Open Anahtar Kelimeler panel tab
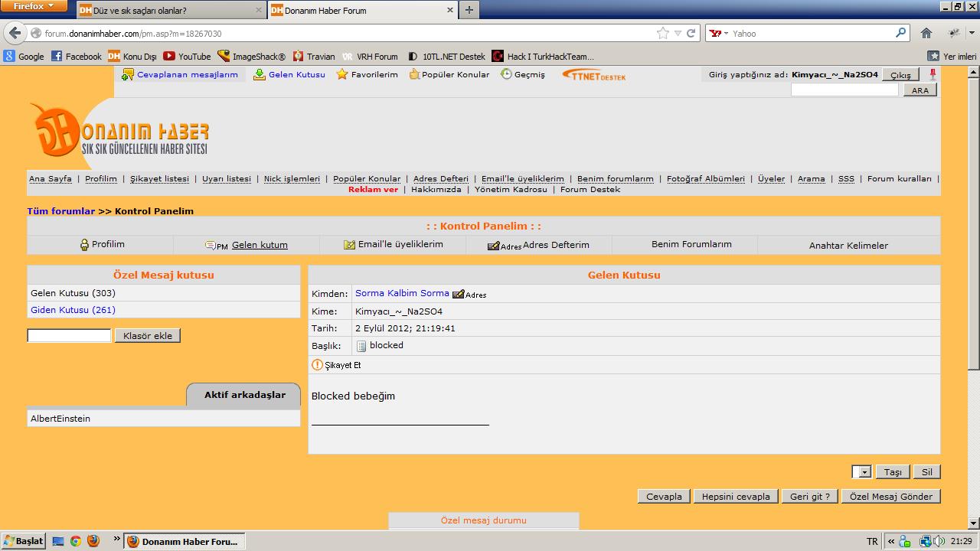Viewport: 980px width, 551px height. coord(848,246)
